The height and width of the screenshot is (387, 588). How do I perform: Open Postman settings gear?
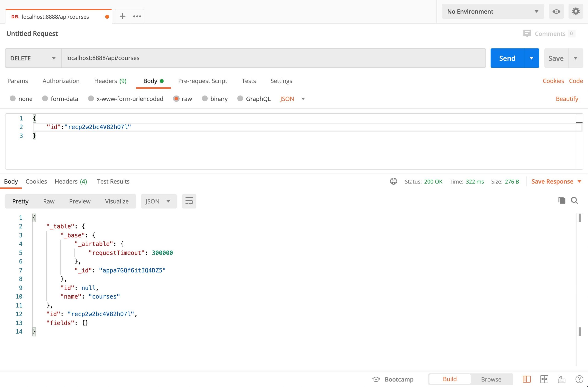tap(576, 11)
